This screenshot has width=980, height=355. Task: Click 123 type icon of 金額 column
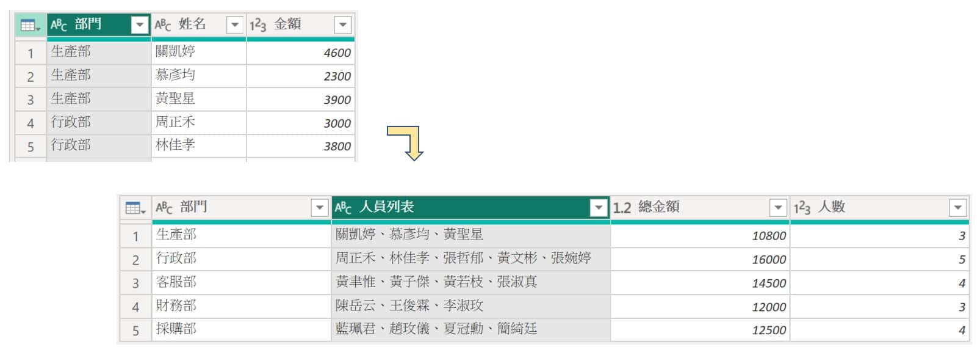click(x=258, y=25)
